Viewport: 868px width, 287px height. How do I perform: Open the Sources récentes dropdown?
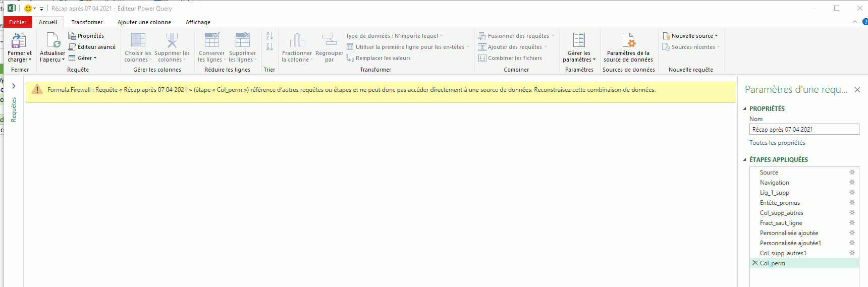pos(691,47)
